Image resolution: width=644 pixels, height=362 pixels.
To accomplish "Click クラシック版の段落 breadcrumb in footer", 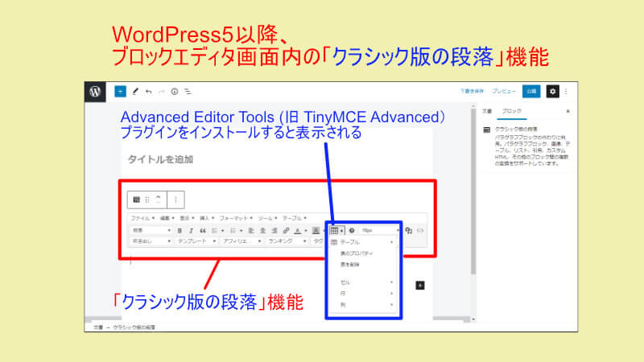I will (134, 327).
